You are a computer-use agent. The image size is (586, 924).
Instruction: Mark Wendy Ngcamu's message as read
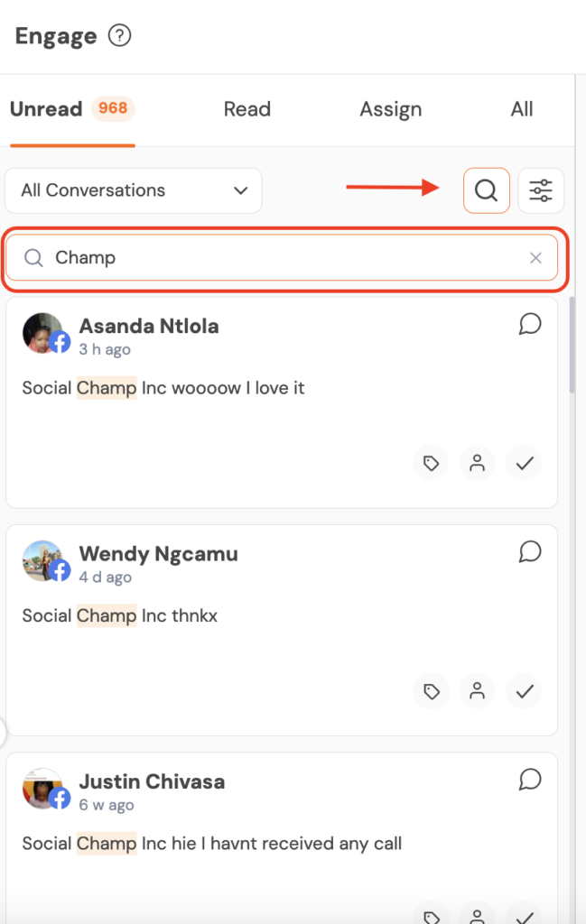click(525, 691)
